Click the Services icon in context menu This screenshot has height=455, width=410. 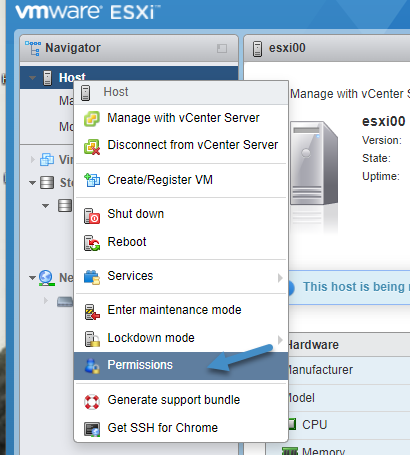click(x=92, y=277)
